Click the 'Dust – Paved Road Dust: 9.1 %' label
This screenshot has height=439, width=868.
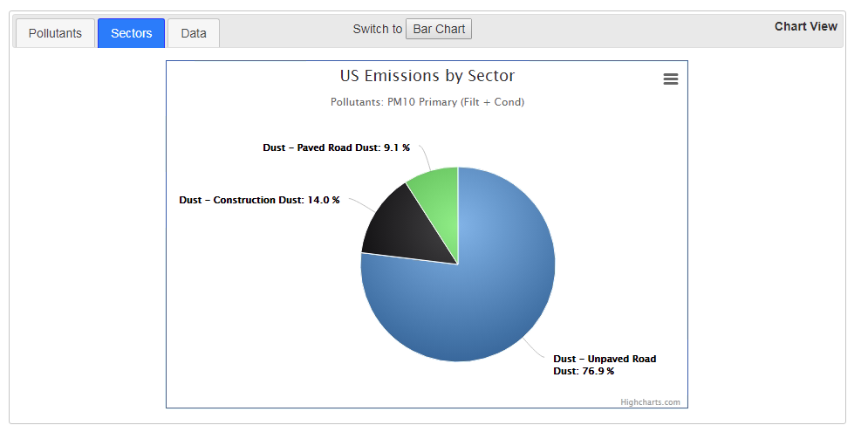[x=336, y=147]
